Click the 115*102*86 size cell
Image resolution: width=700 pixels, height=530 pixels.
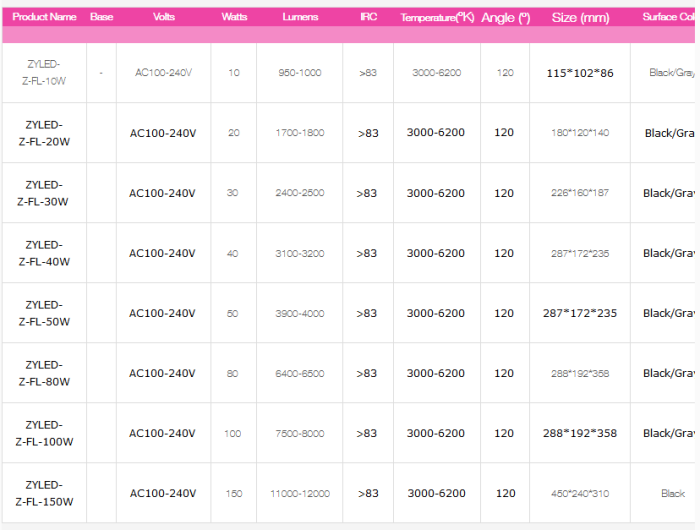click(x=580, y=73)
